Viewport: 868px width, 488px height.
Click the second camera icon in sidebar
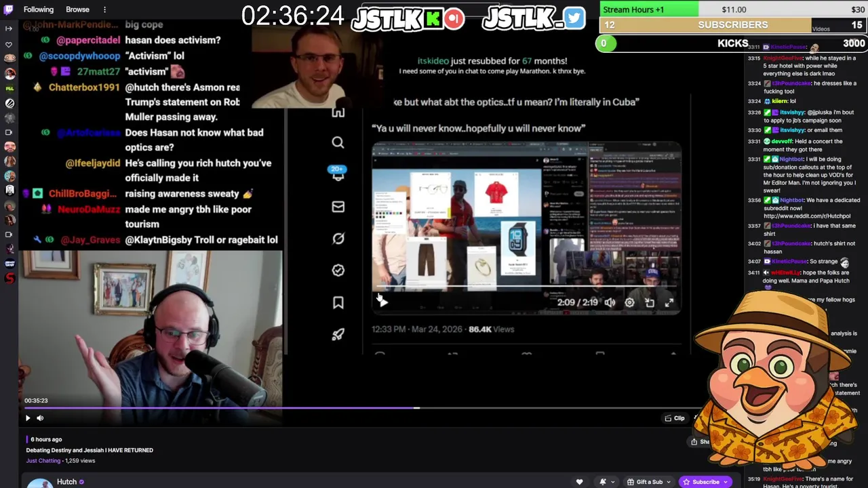pos(9,235)
